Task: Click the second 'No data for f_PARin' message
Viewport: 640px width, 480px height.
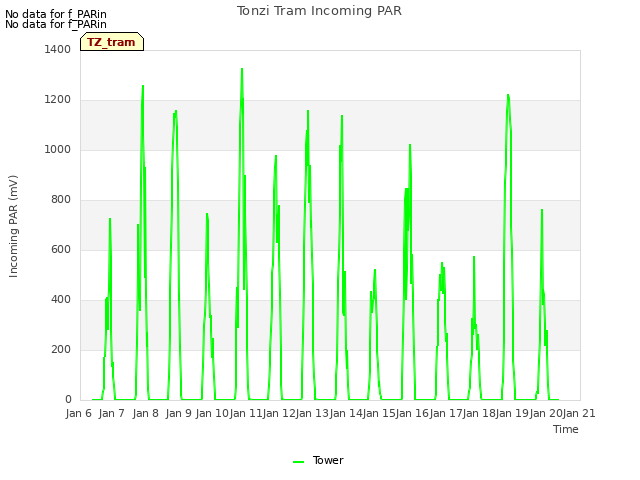Action: click(x=56, y=24)
